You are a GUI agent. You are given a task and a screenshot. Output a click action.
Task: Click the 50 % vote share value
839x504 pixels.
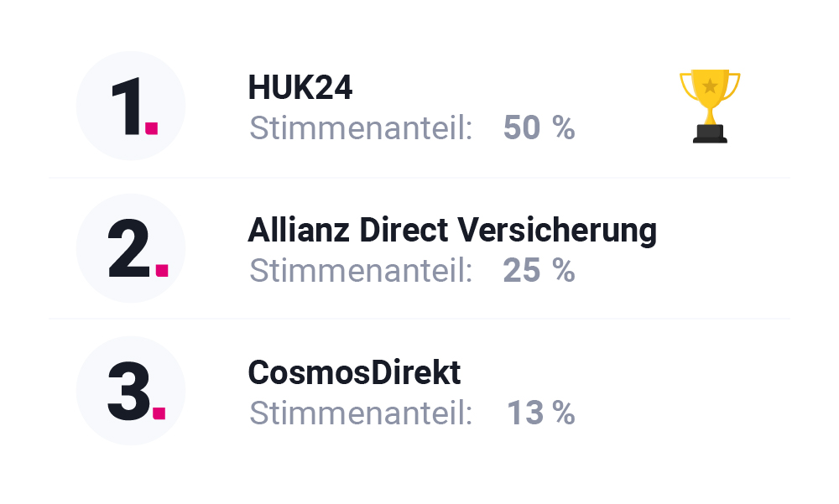pyautogui.click(x=539, y=127)
